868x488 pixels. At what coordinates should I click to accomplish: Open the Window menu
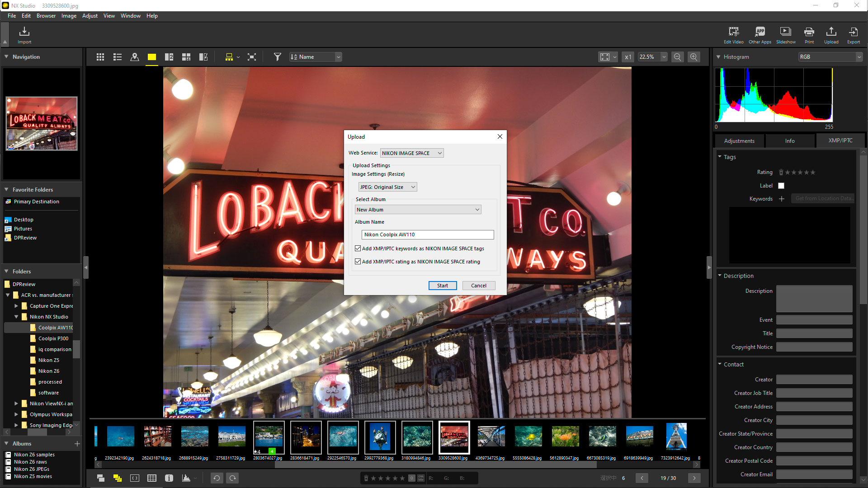(x=131, y=16)
